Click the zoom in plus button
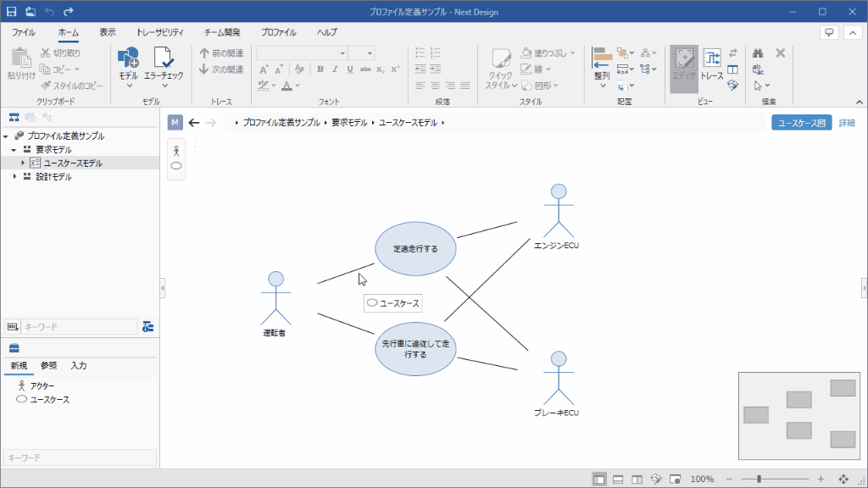Viewport: 868px width, 488px height. click(821, 480)
